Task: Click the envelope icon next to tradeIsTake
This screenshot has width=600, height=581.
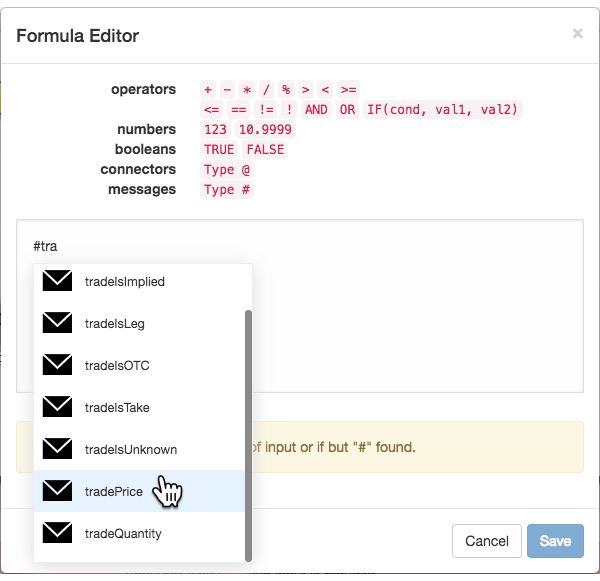Action: pyautogui.click(x=57, y=406)
